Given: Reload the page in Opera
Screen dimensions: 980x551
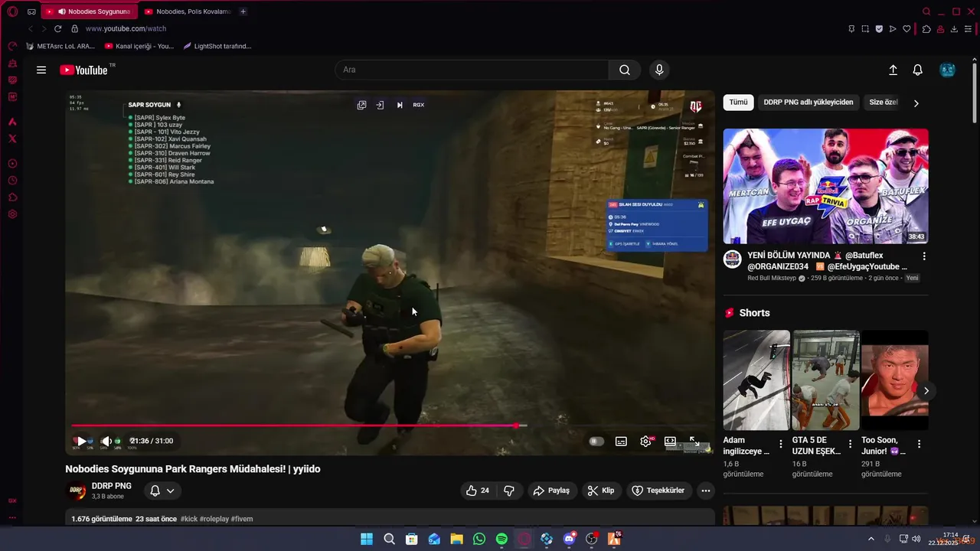Looking at the screenshot, I should [x=57, y=28].
